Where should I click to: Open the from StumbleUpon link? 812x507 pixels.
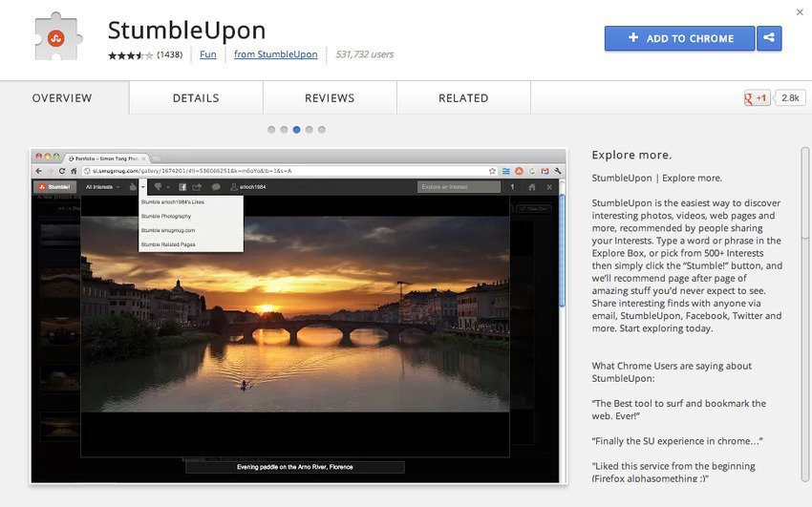275,54
